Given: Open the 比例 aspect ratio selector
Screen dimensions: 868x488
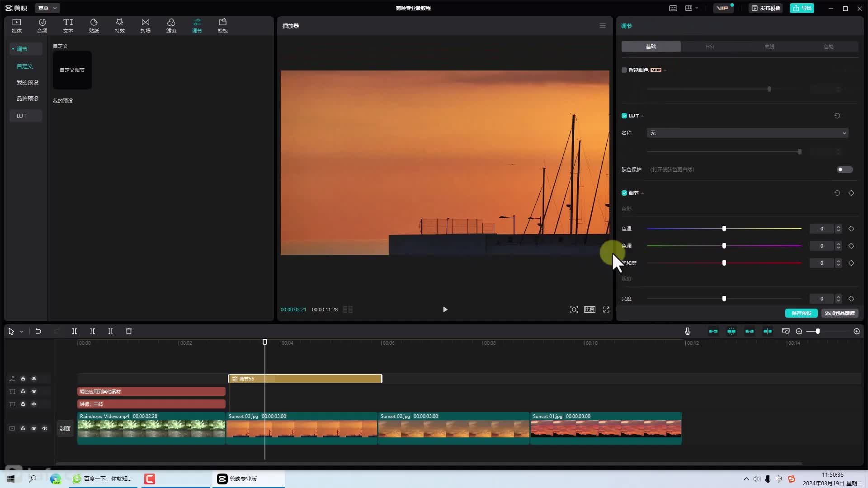Looking at the screenshot, I should pos(590,310).
